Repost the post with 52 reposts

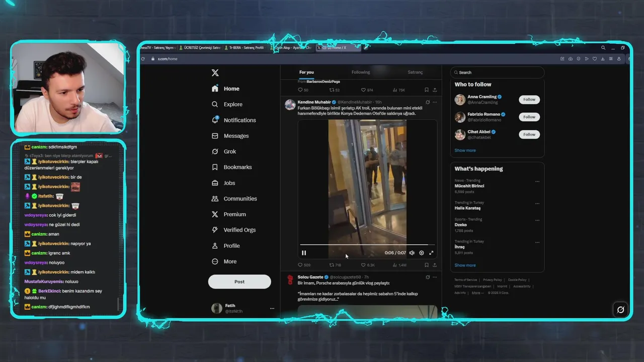click(x=334, y=90)
